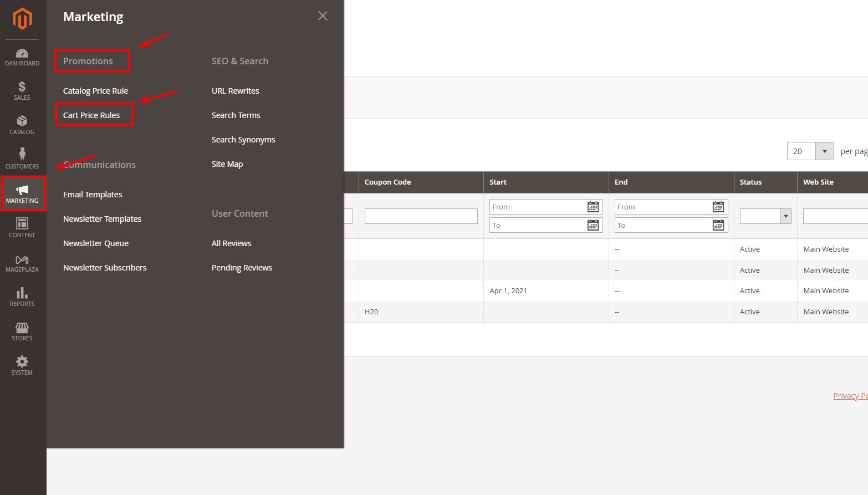Open the Privacy Policy link
Screen dimensions: 868x495
(850, 395)
